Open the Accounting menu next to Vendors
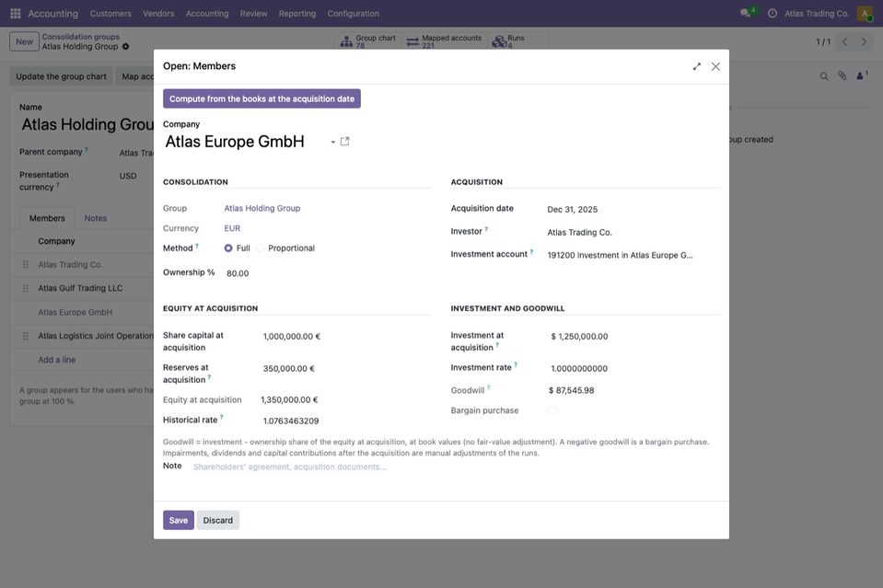Viewport: 883px width, 588px height. click(x=207, y=14)
